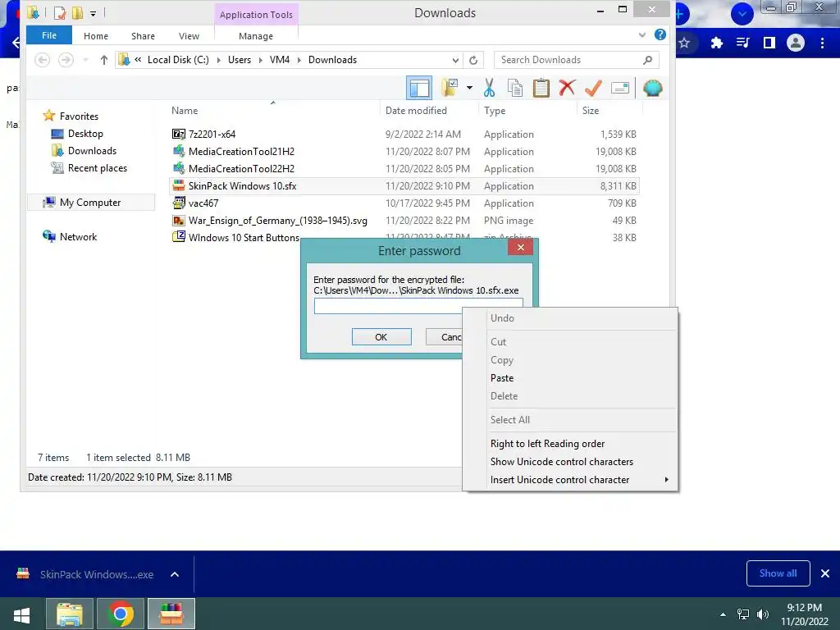
Task: Click the volume speaker tray icon
Action: click(763, 614)
